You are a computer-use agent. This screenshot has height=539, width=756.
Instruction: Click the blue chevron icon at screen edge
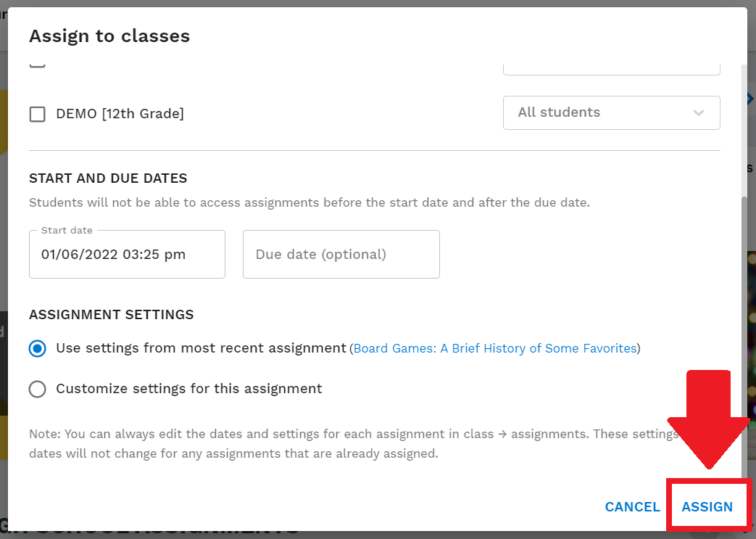(x=751, y=99)
